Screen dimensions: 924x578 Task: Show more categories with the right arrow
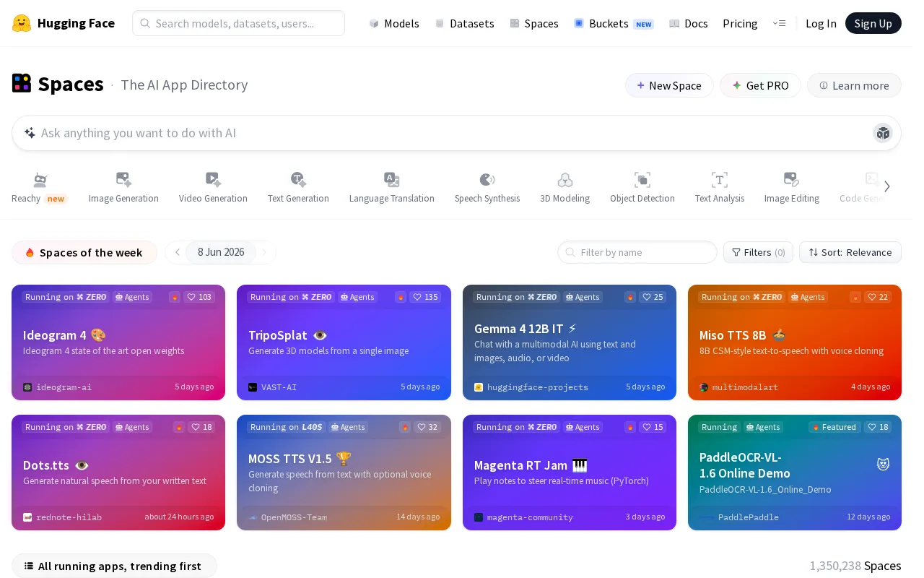887,186
